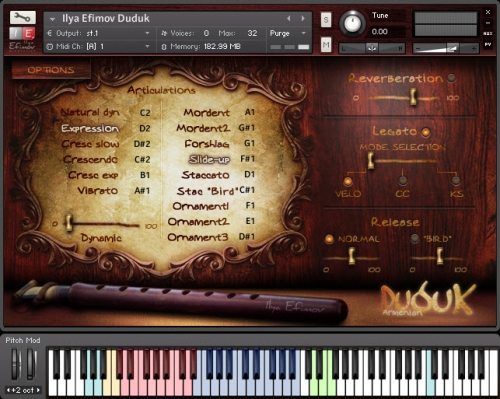Click the Tune knob

(x=352, y=24)
